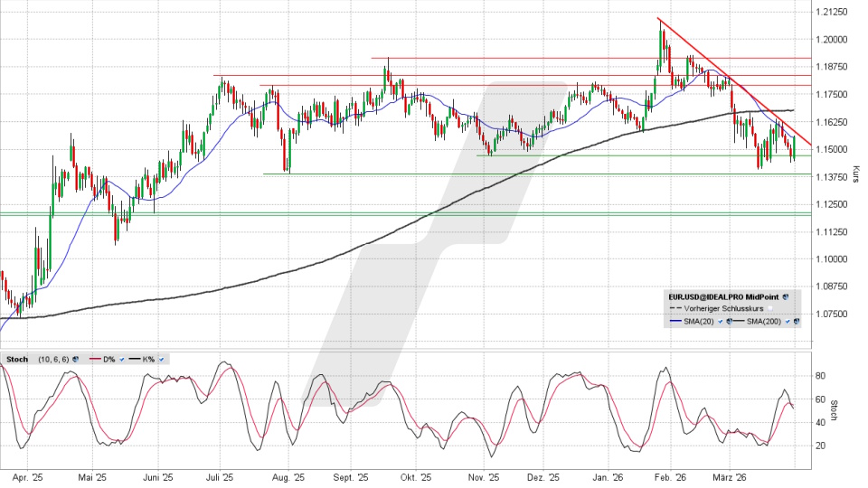868x488 pixels.
Task: Click the vertical Kurs axis title
Action: pyautogui.click(x=856, y=172)
